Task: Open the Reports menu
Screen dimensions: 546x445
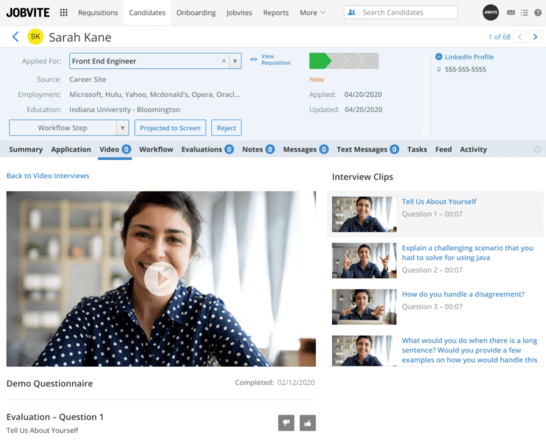Action: (x=276, y=13)
